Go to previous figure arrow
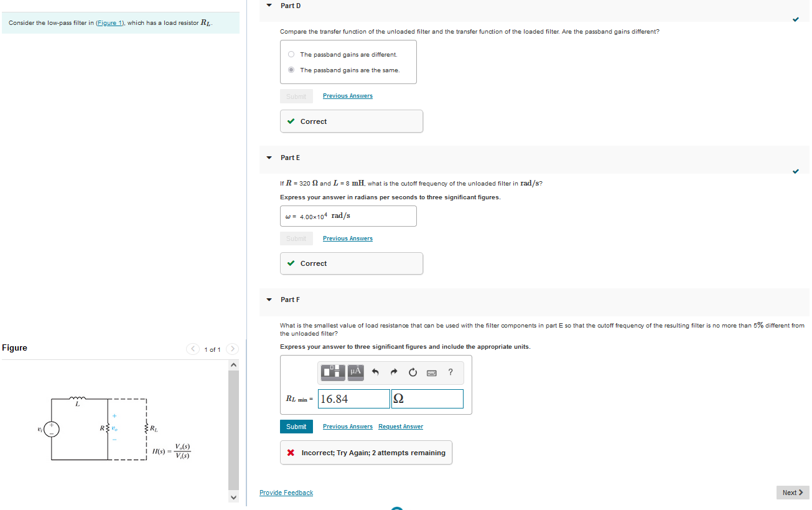The image size is (812, 510). click(x=193, y=349)
